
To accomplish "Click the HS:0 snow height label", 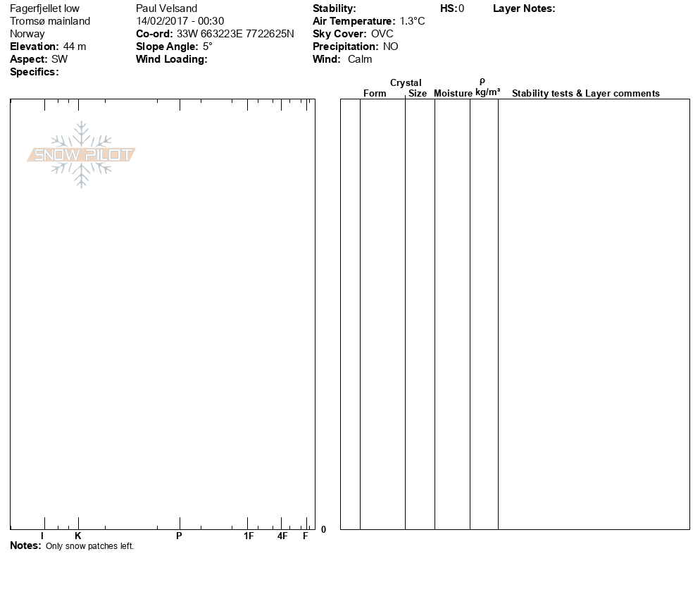I will [451, 8].
